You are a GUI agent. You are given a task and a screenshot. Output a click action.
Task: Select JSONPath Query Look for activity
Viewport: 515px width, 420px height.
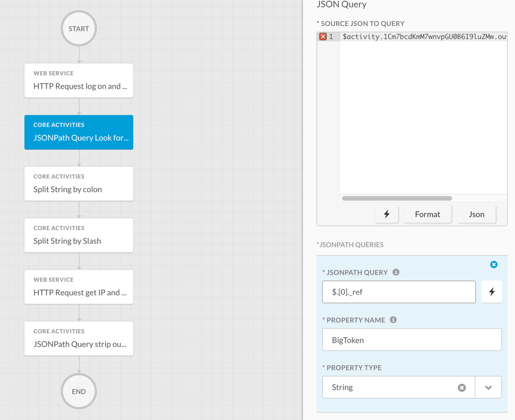click(79, 132)
